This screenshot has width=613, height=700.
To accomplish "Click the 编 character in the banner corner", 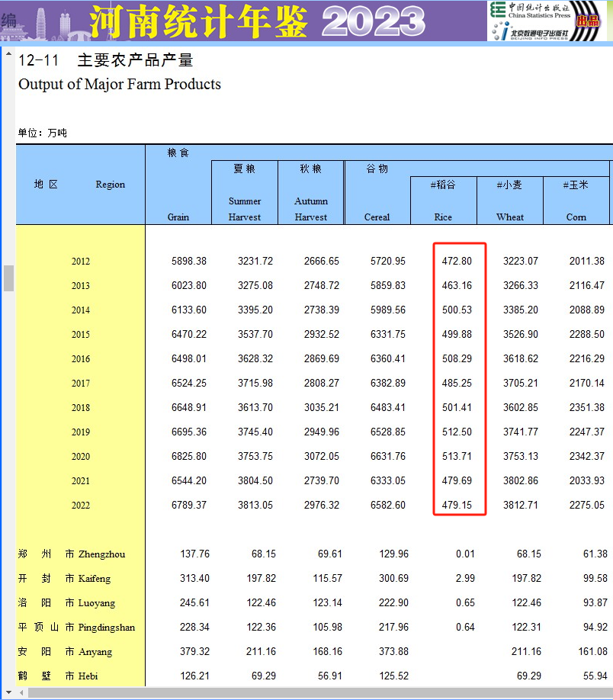I will click(8, 21).
